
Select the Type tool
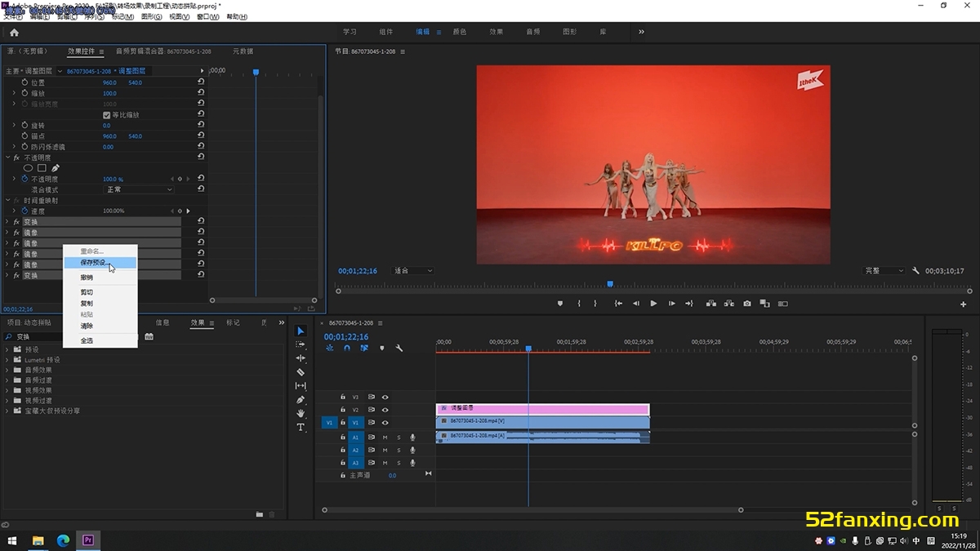[301, 427]
